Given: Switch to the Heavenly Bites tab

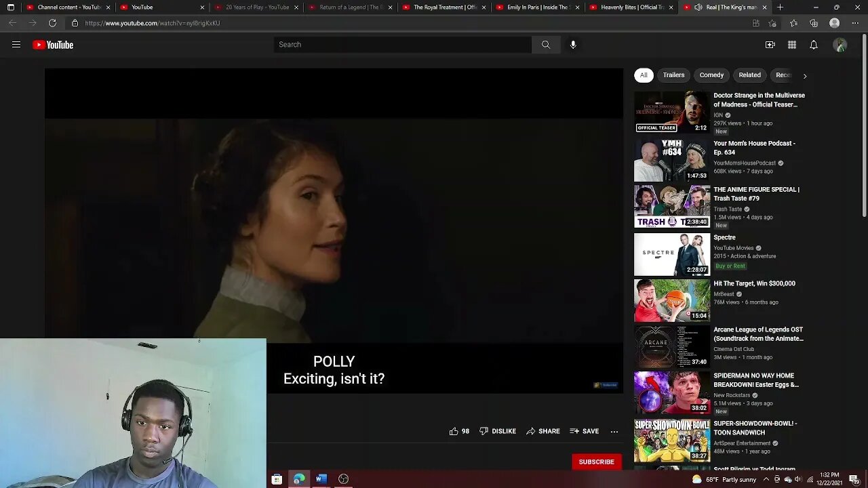Looking at the screenshot, I should tap(631, 7).
